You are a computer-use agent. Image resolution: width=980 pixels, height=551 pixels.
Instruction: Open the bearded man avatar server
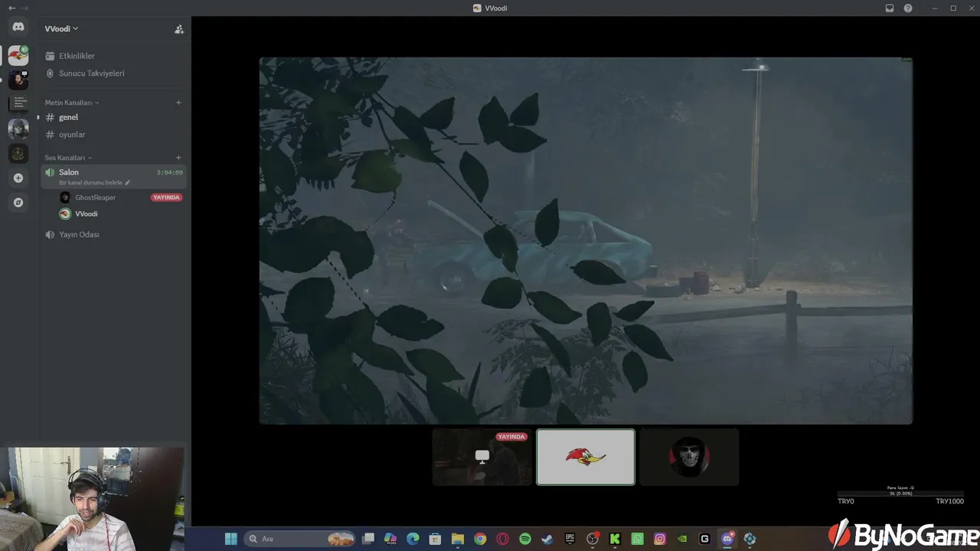point(18,80)
